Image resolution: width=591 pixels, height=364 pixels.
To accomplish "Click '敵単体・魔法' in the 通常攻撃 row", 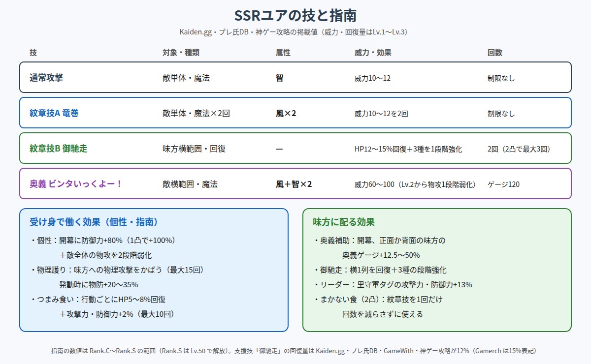I will tap(186, 78).
